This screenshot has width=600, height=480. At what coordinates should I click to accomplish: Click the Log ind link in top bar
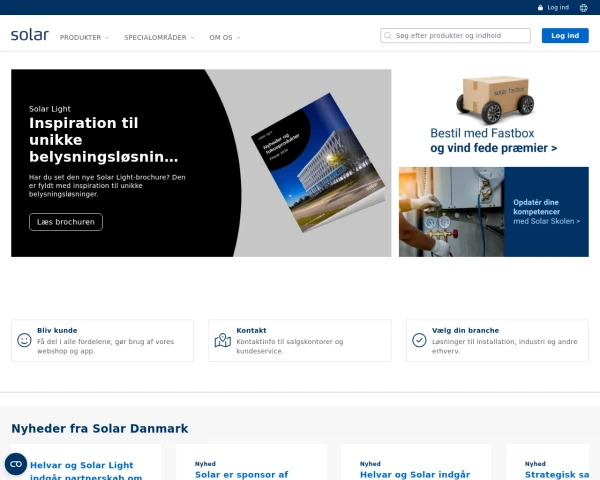(x=558, y=8)
